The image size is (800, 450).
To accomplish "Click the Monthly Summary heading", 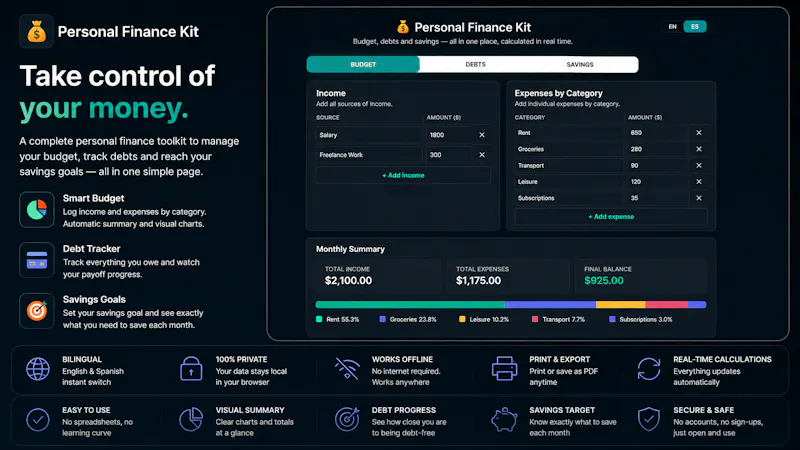I will pos(350,249).
